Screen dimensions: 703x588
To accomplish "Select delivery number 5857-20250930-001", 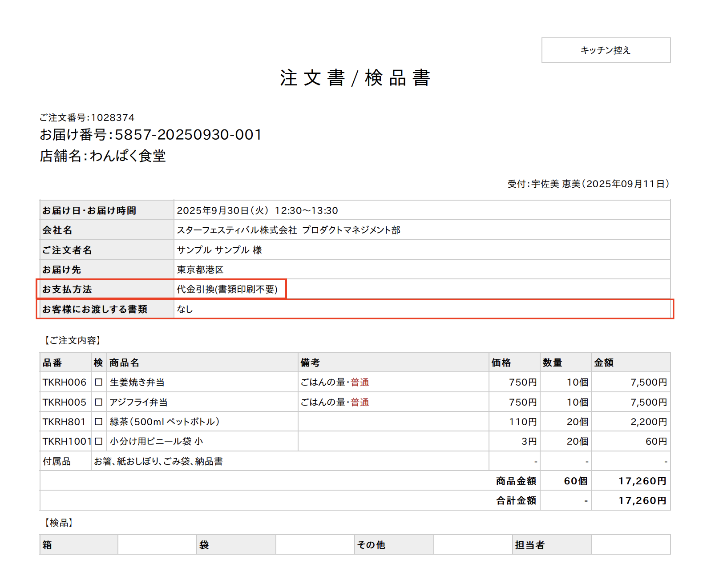I will point(188,135).
